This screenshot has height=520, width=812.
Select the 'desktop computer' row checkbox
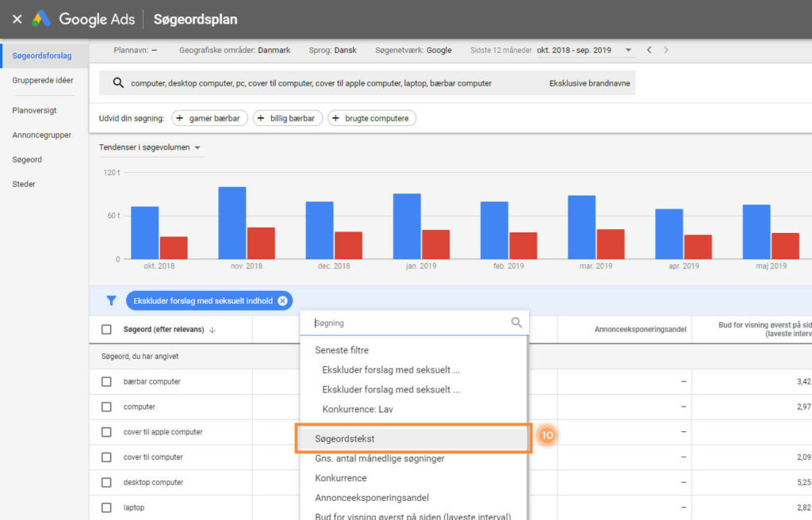point(106,483)
